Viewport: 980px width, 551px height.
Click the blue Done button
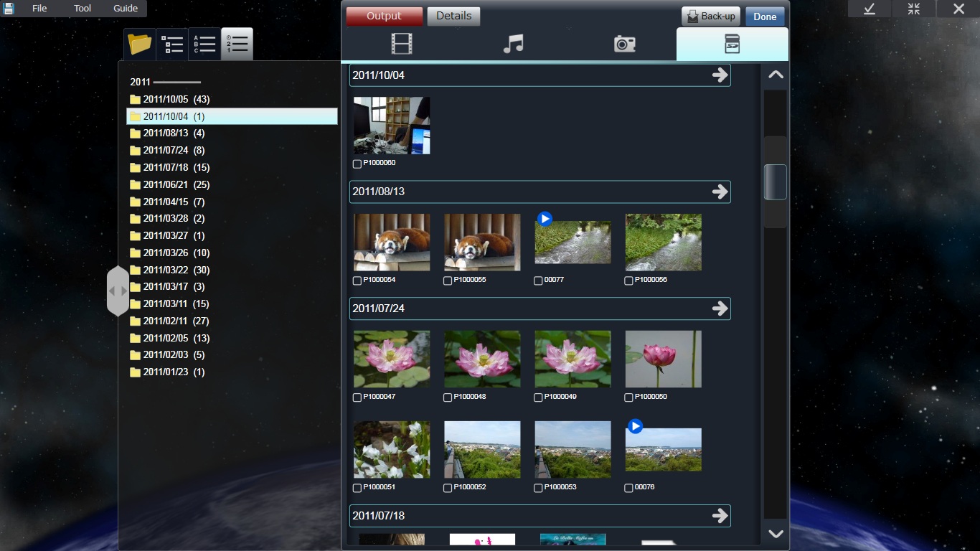[765, 17]
